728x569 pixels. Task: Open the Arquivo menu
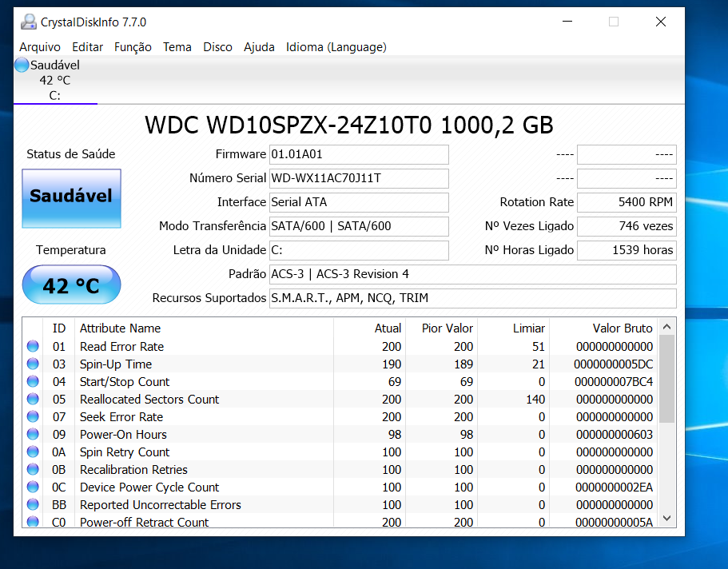pyautogui.click(x=40, y=47)
